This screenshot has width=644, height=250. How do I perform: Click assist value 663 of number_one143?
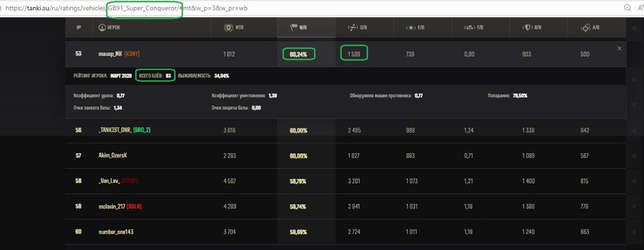pyautogui.click(x=585, y=232)
